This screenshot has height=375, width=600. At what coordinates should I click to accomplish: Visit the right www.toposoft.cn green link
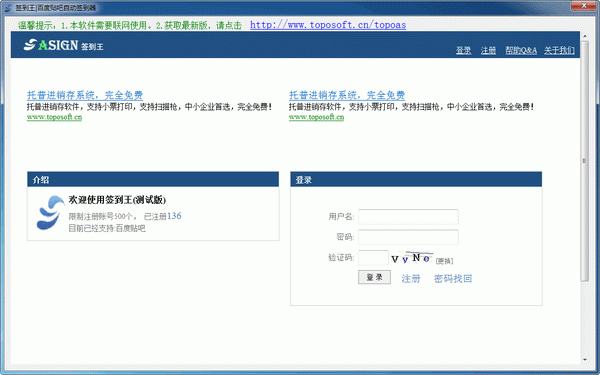316,117
